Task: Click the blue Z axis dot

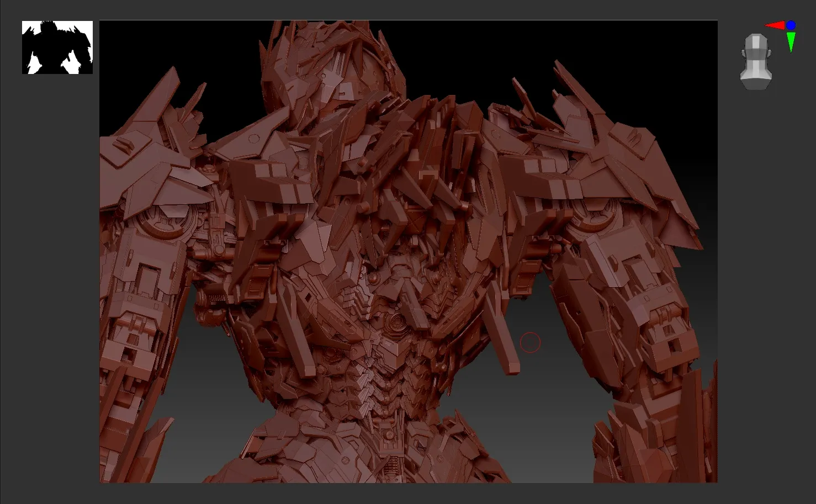Action: [x=791, y=25]
